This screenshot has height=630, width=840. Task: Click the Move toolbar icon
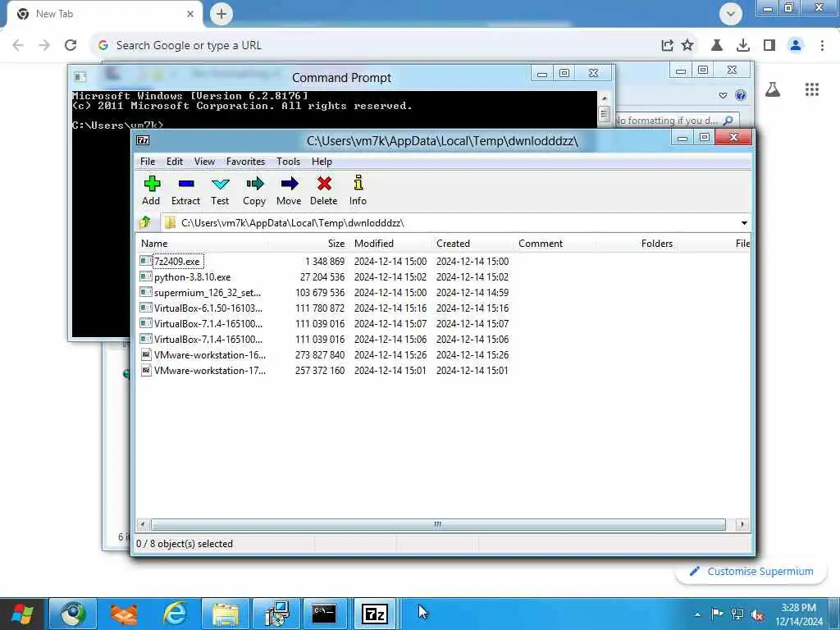point(289,190)
